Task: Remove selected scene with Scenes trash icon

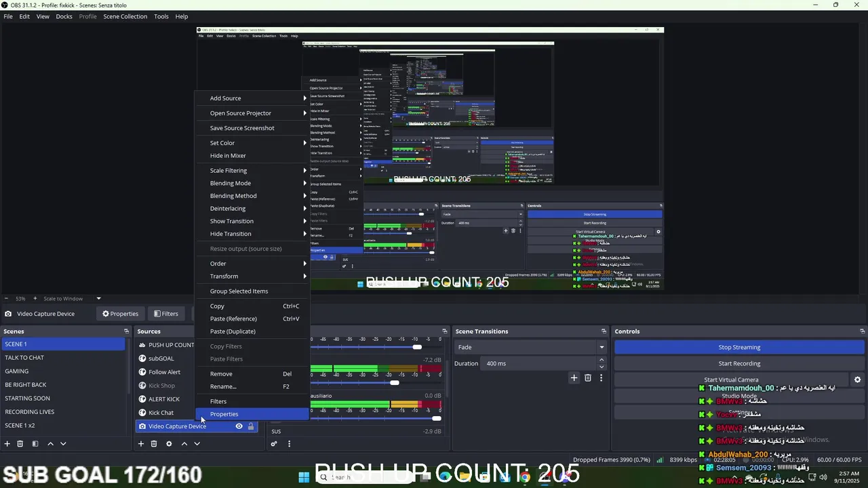Action: 20,444
